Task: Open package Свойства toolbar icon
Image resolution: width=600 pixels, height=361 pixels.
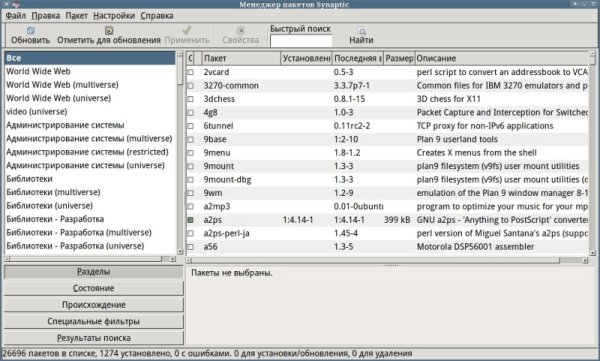Action: point(241,30)
